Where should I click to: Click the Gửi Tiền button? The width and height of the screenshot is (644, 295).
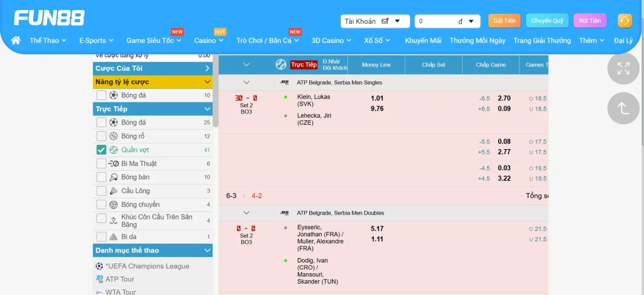coord(504,21)
